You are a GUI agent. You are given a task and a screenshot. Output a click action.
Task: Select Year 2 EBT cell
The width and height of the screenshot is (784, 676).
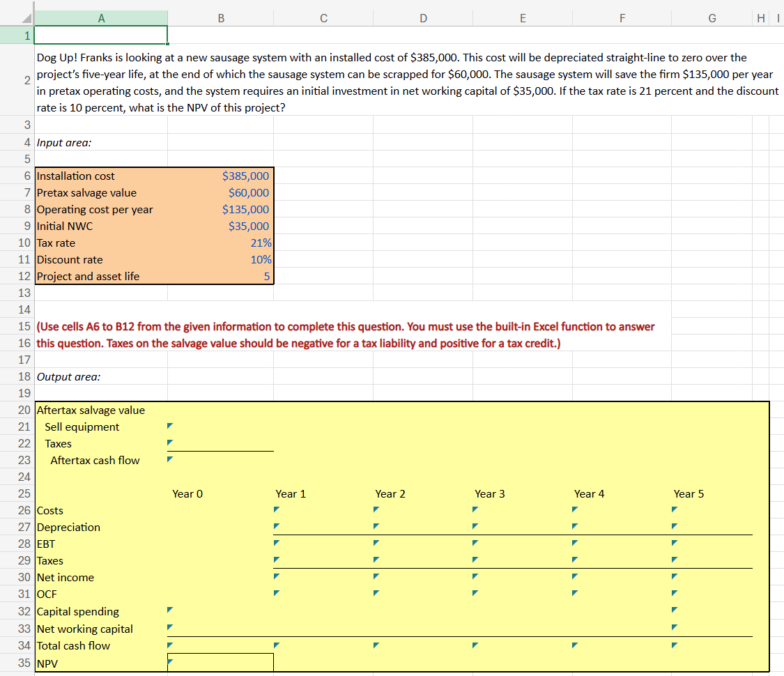423,544
